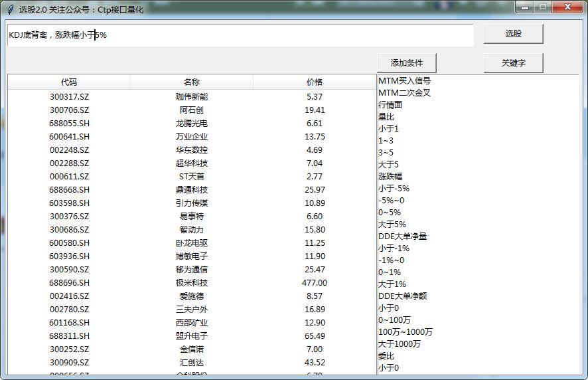Select stock name 西部矿业
588x380 pixels.
tap(192, 323)
